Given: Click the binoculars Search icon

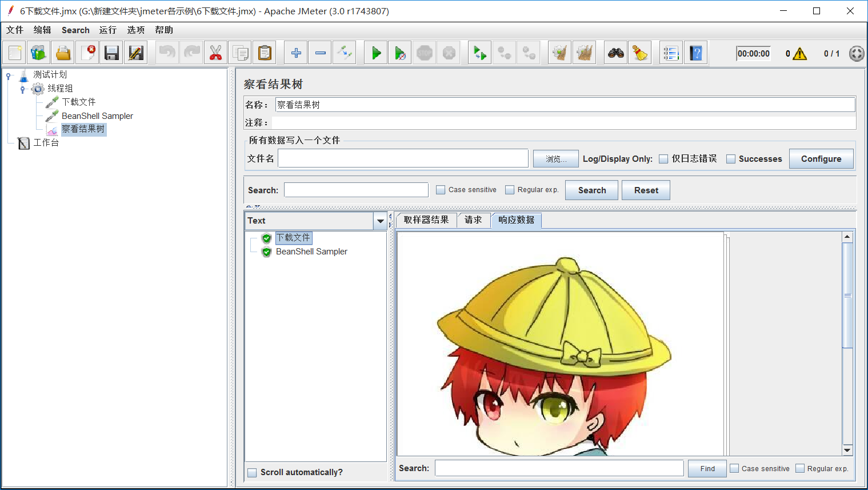Looking at the screenshot, I should pyautogui.click(x=616, y=53).
